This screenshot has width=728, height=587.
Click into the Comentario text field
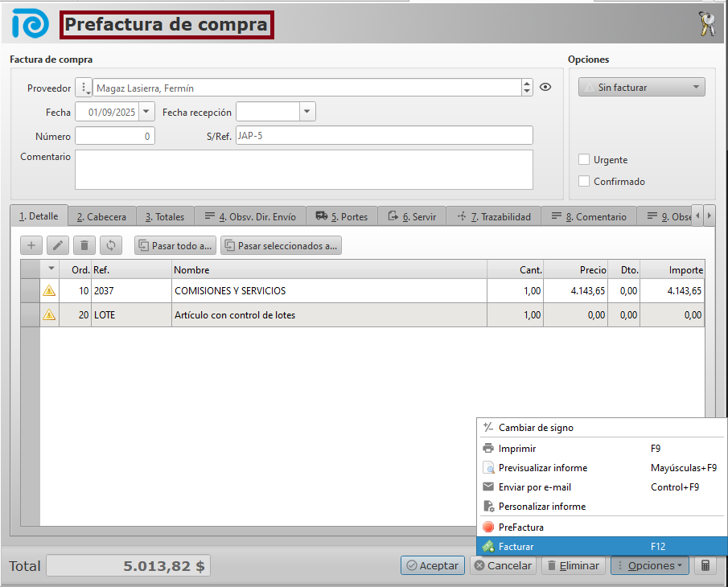[303, 170]
